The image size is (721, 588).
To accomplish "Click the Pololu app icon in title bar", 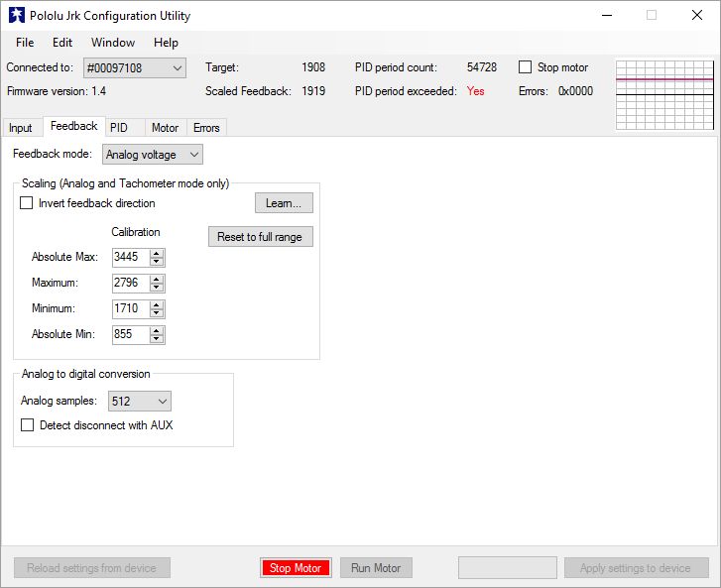I will (17, 15).
